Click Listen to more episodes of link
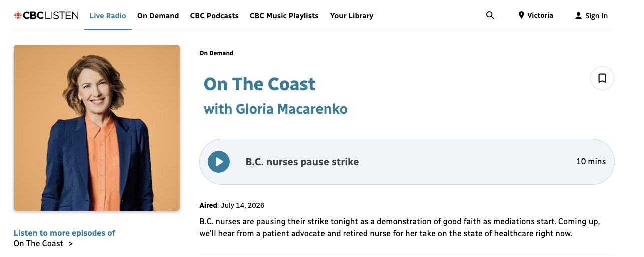Screen dimensions: 644x257 pyautogui.click(x=64, y=233)
